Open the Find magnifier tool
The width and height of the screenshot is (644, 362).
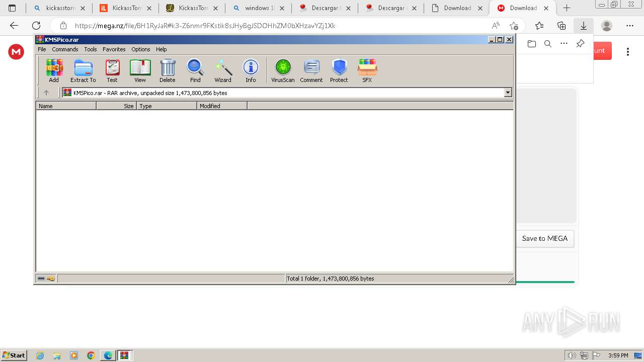(x=195, y=70)
